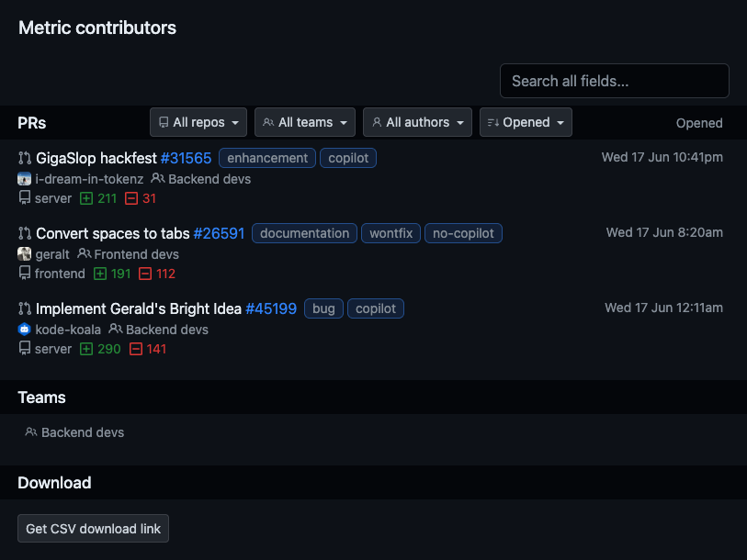Open PR link #45199

coord(271,308)
